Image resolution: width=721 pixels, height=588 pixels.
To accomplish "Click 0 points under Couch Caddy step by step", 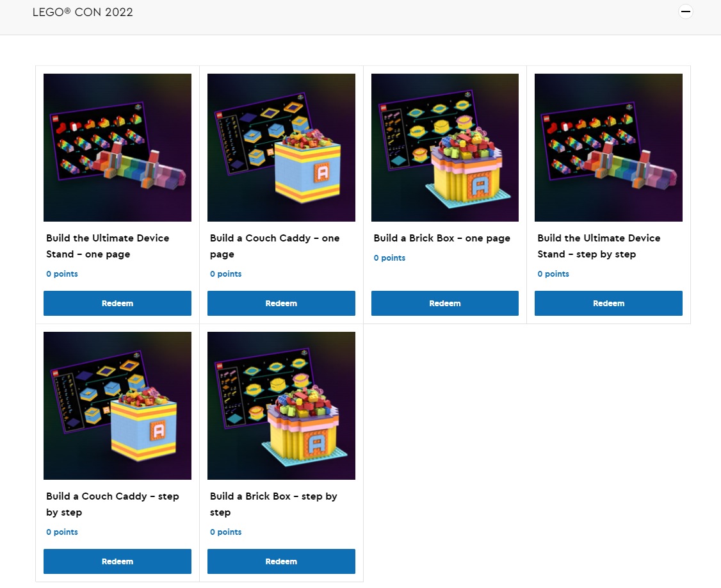I will 62,532.
